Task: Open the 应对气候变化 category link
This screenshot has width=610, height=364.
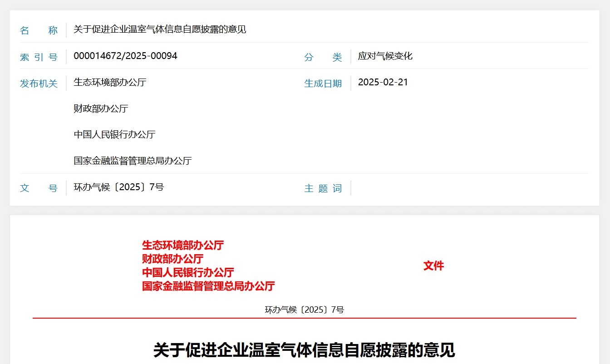Action: click(385, 56)
